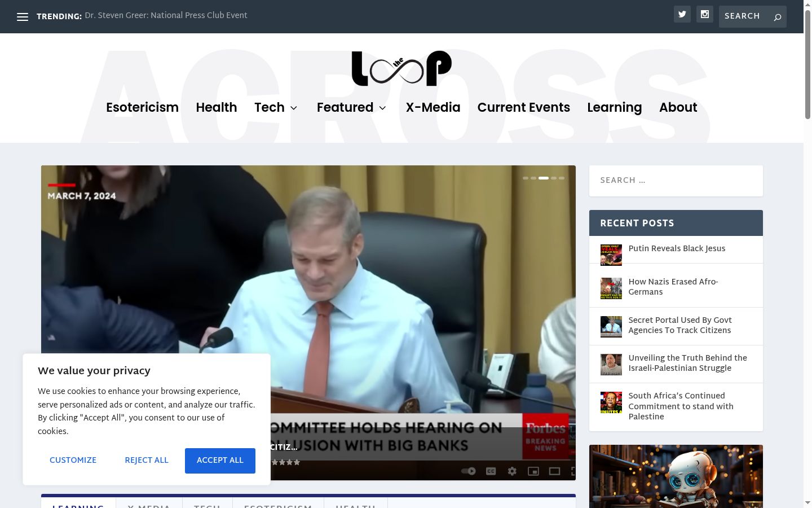Read Putin Reveals Black Jesus post
The image size is (812, 508).
click(677, 248)
